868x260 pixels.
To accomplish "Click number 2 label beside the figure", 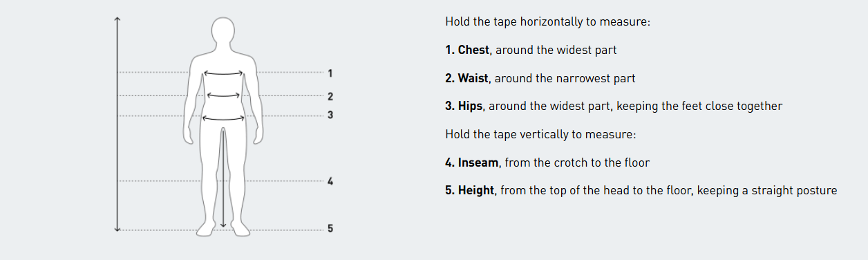I will coord(330,96).
